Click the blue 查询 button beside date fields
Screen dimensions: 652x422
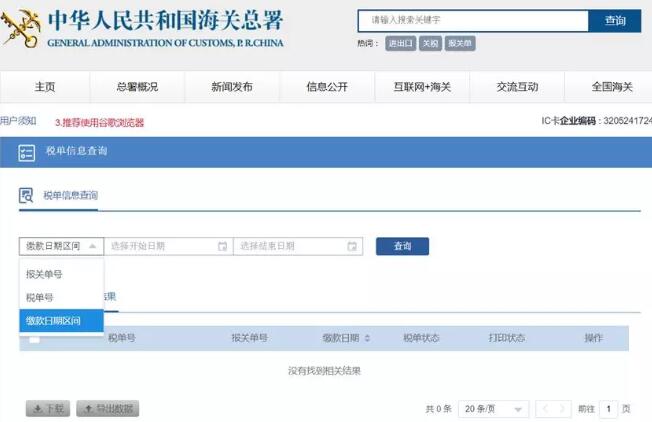[402, 246]
